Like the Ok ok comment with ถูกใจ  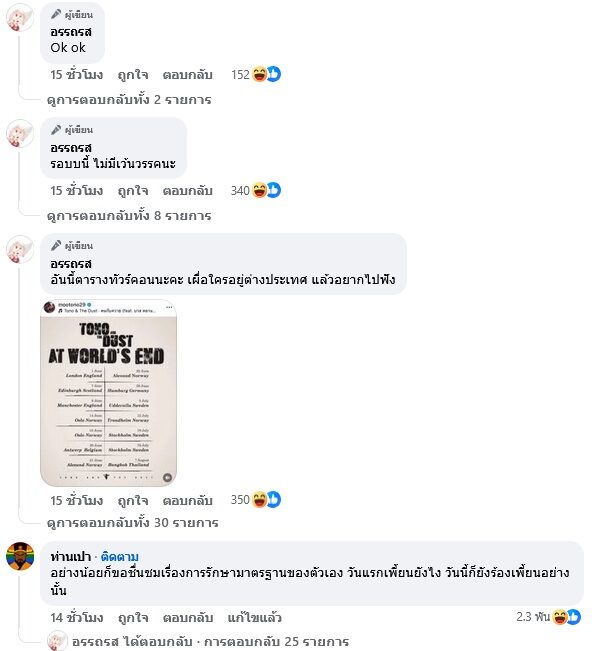pyautogui.click(x=132, y=75)
